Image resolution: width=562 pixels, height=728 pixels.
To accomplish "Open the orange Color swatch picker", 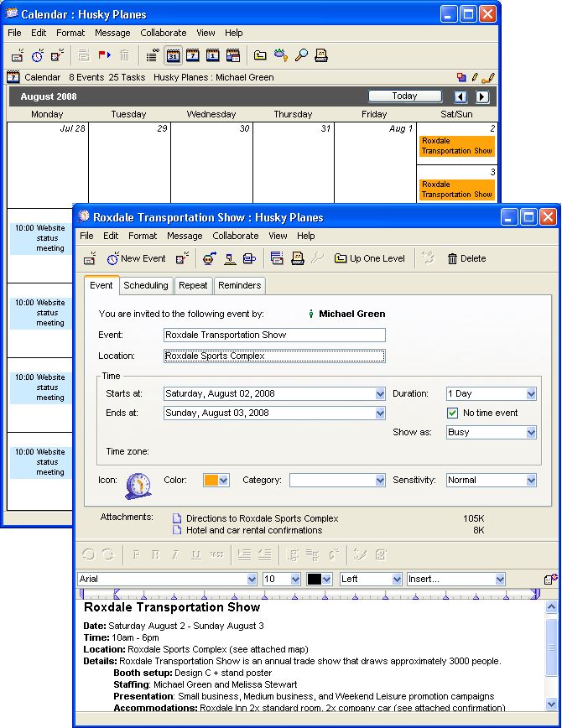I will point(216,481).
